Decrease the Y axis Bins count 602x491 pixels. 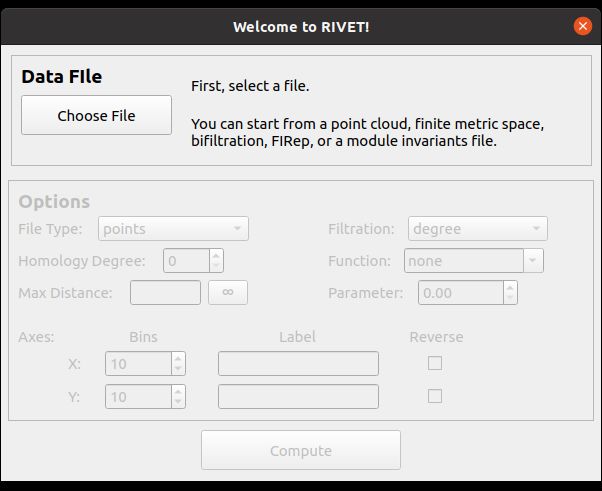178,402
